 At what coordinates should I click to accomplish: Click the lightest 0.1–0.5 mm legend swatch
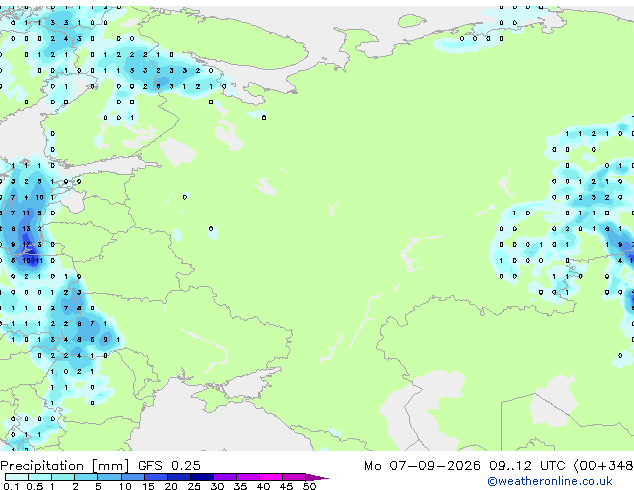17,477
